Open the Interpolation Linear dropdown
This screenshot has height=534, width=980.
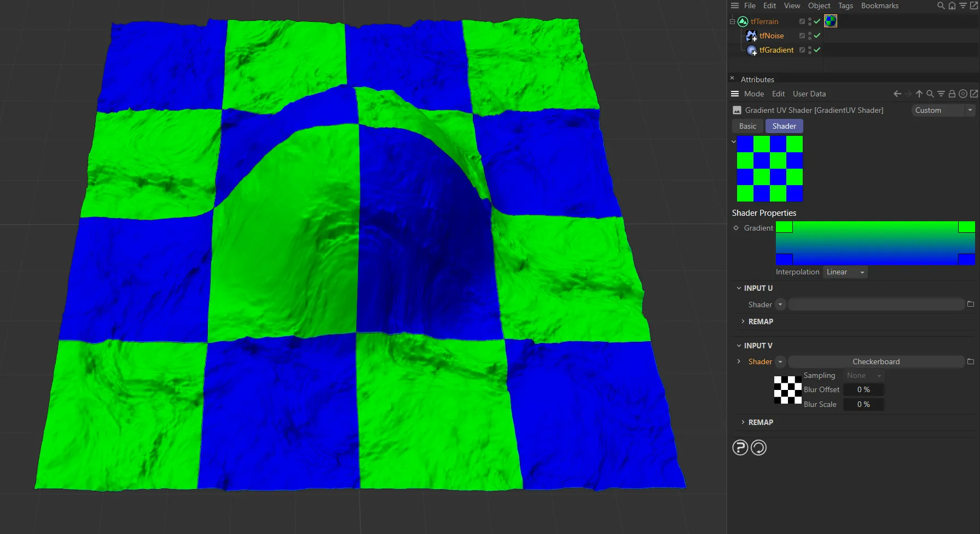(x=845, y=272)
